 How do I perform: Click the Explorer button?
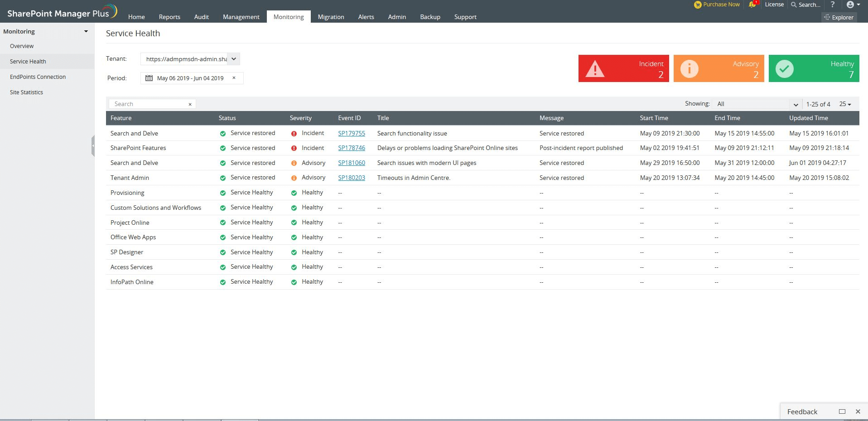point(839,17)
